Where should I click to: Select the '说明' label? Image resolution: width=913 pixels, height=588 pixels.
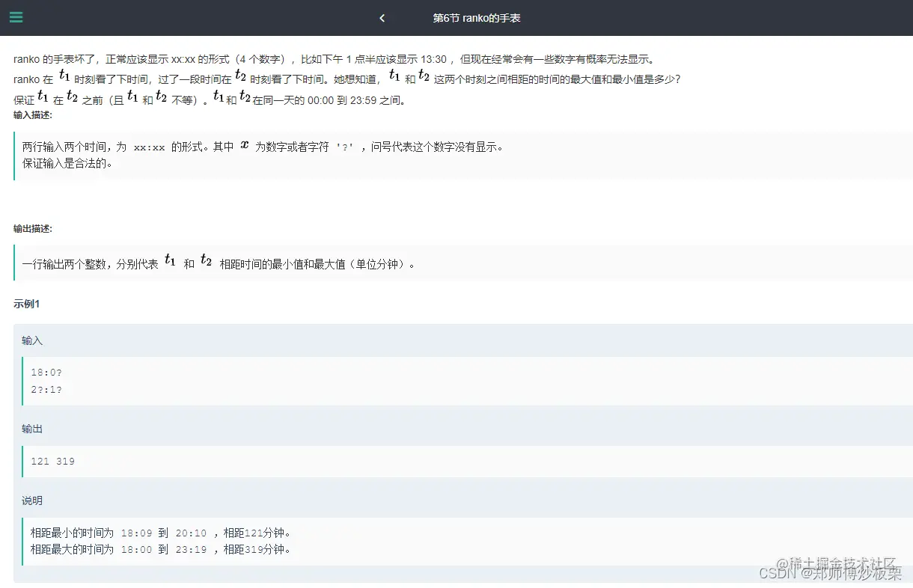[32, 500]
